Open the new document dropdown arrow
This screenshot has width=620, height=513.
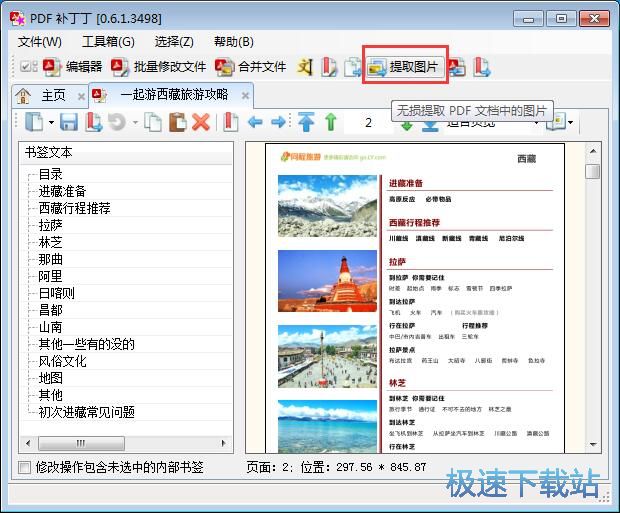tap(51, 122)
